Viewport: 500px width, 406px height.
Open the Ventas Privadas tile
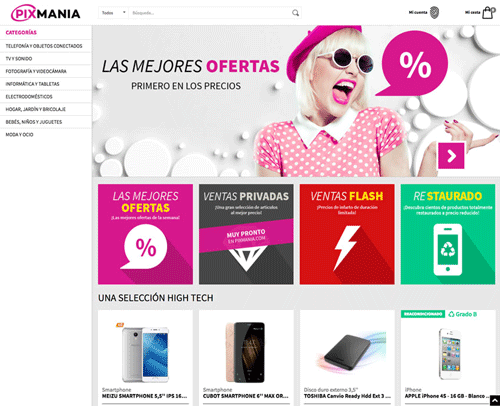(246, 234)
